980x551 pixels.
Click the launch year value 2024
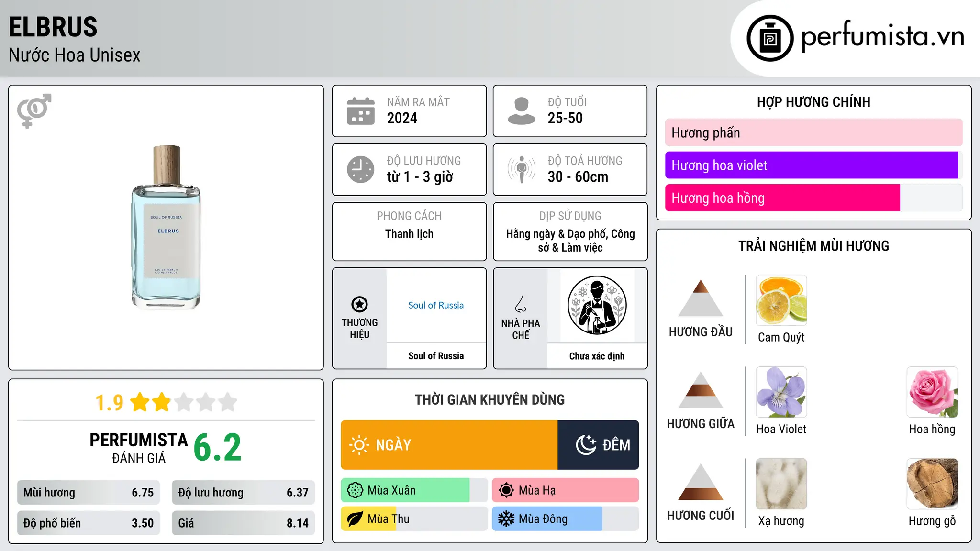402,118
